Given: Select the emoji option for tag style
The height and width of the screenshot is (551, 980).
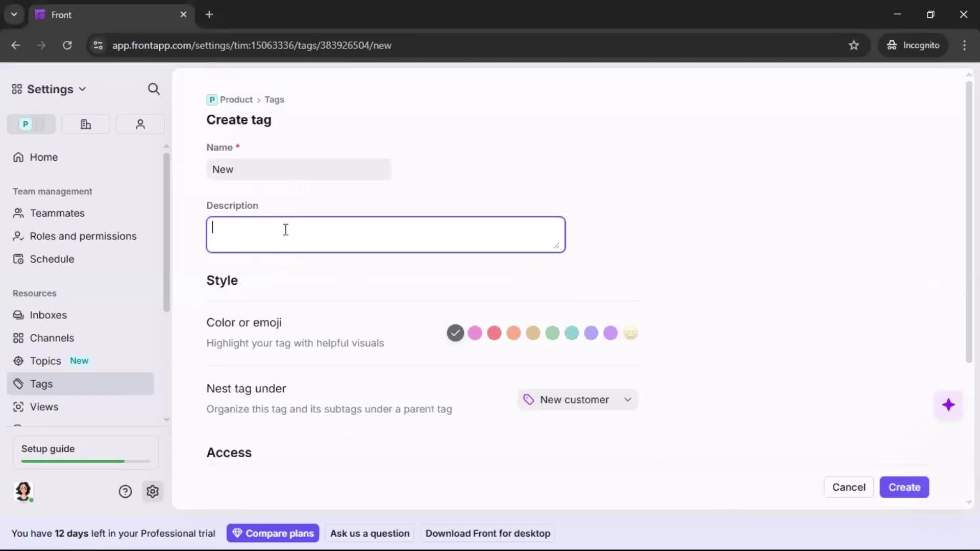Looking at the screenshot, I should [x=631, y=333].
